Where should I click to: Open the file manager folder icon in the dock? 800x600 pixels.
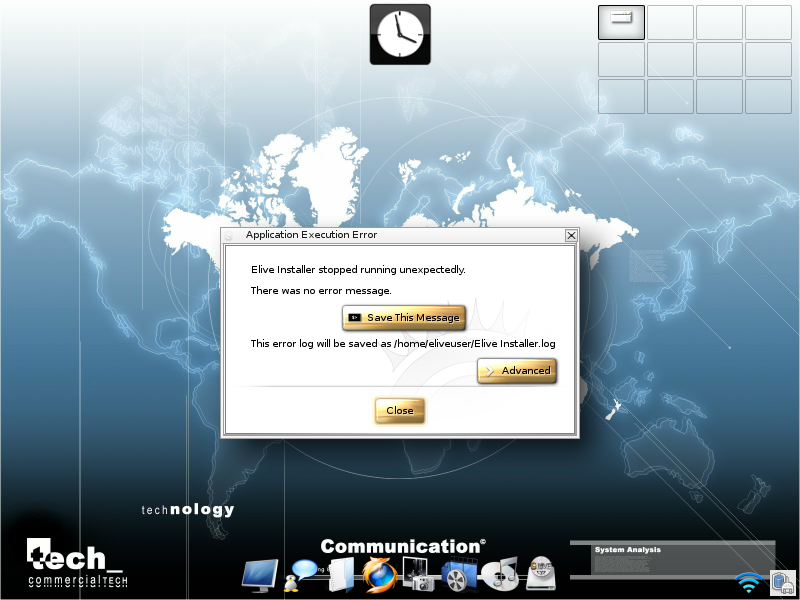click(x=341, y=574)
